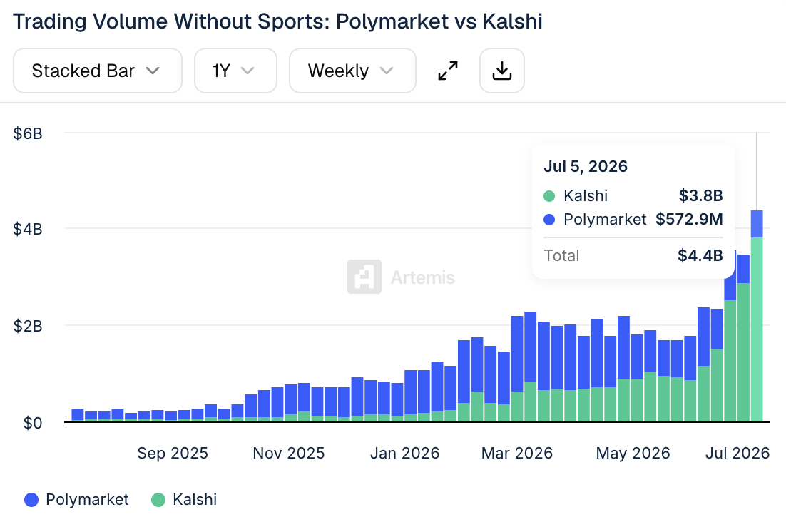The width and height of the screenshot is (786, 532).
Task: Click the '$2B' y-axis label
Action: (28, 326)
